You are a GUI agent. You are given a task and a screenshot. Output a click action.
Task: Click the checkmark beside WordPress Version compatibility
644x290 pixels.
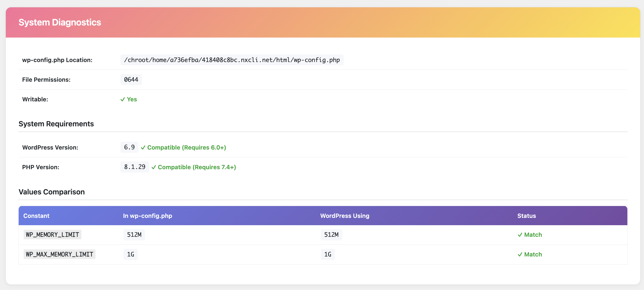point(143,148)
